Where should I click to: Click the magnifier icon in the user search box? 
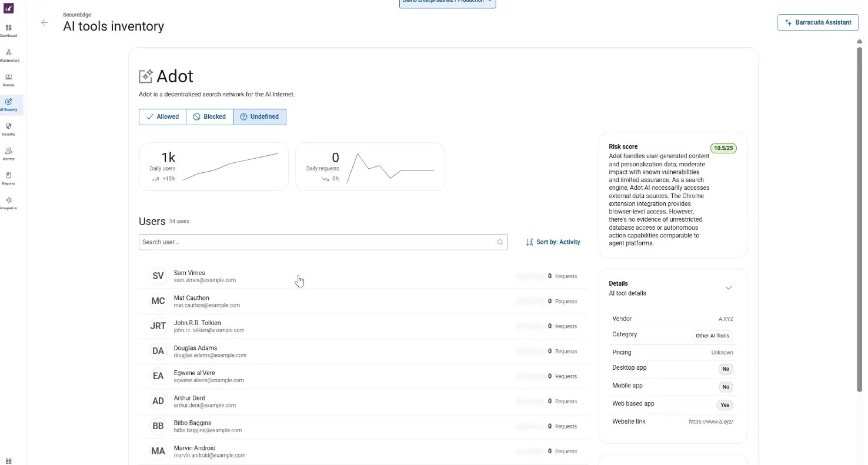pos(500,242)
